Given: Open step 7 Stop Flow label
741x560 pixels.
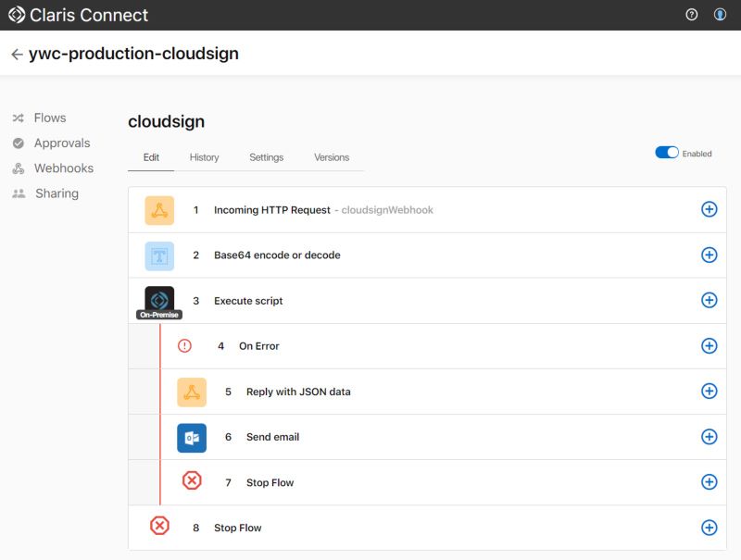Looking at the screenshot, I should coord(270,482).
